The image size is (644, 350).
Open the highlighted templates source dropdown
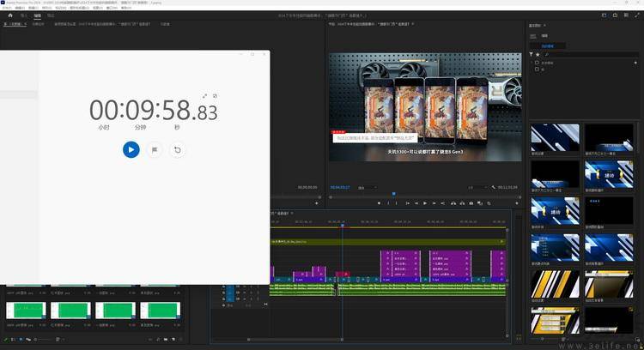[548, 46]
